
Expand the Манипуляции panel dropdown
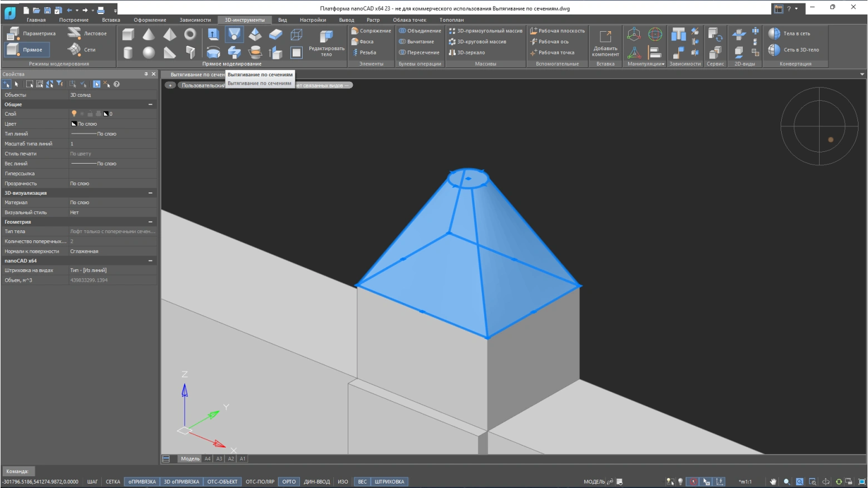(x=645, y=64)
